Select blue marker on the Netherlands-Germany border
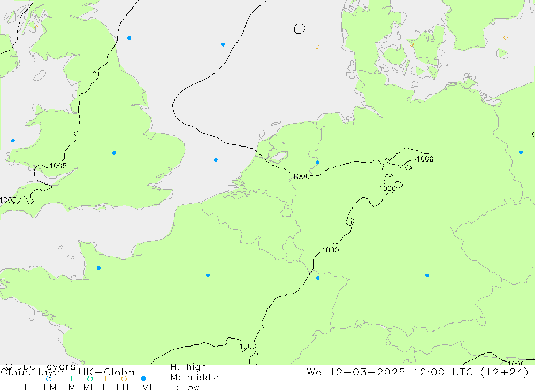535x392 pixels. (x=318, y=163)
